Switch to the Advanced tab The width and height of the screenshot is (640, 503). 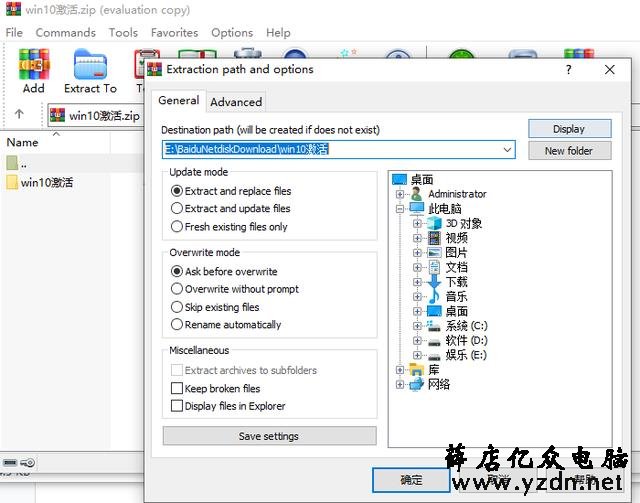[236, 102]
